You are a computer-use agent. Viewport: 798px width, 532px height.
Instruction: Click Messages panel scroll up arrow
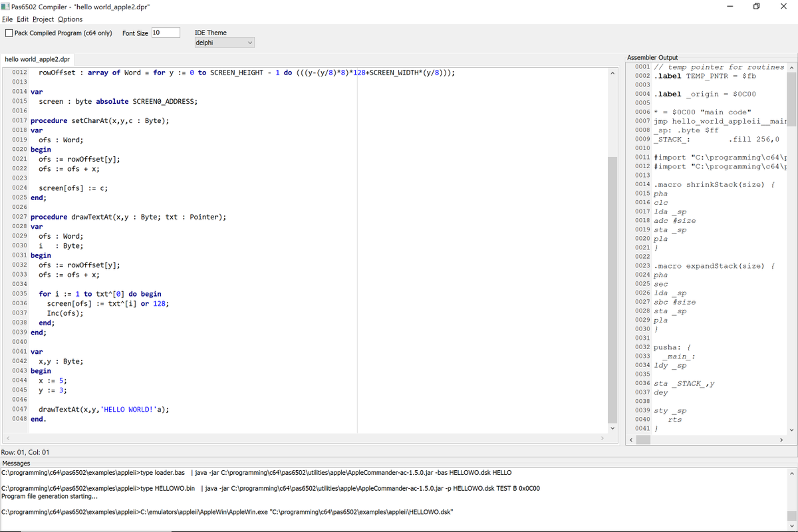click(x=791, y=473)
